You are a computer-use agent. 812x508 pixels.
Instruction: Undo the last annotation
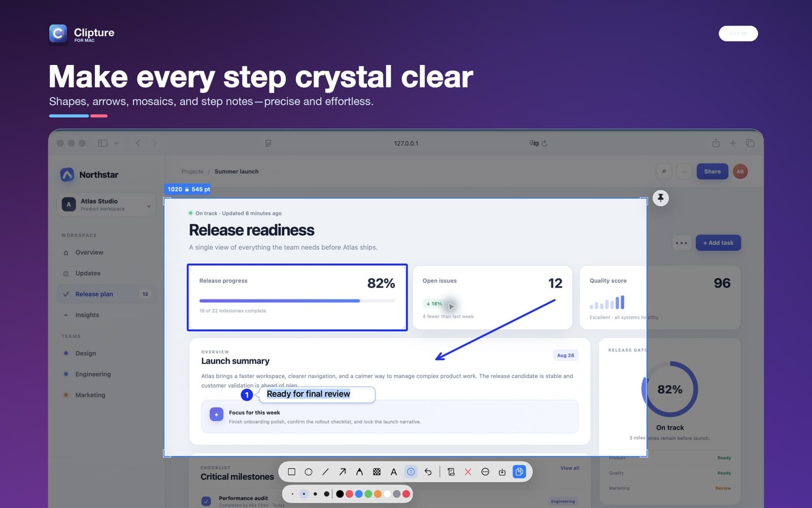[428, 472]
